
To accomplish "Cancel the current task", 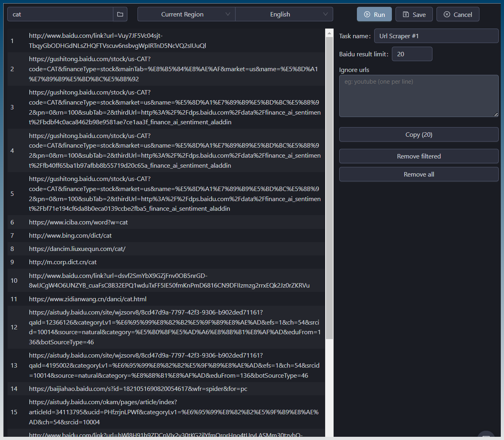I will click(x=458, y=14).
